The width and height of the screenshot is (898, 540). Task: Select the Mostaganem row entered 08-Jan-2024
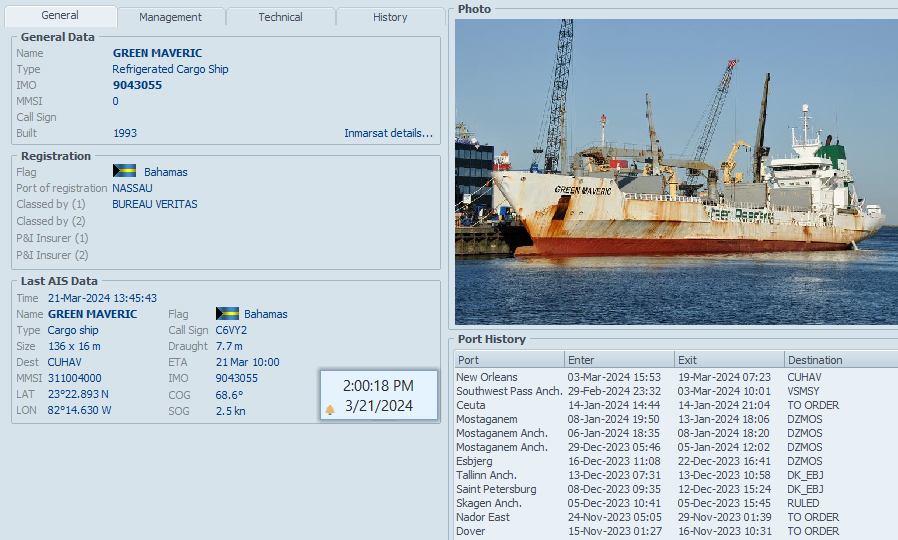pyautogui.click(x=676, y=419)
